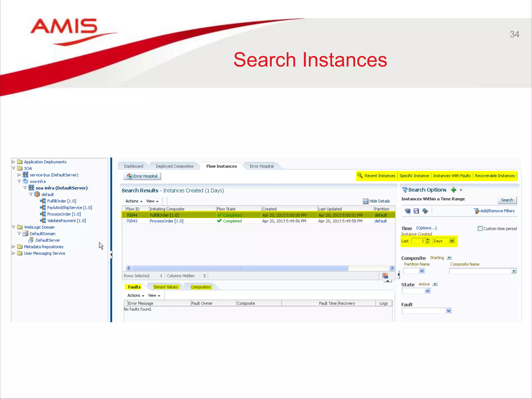The width and height of the screenshot is (532, 399).
Task: Click the Specific Instance link
Action: [414, 176]
